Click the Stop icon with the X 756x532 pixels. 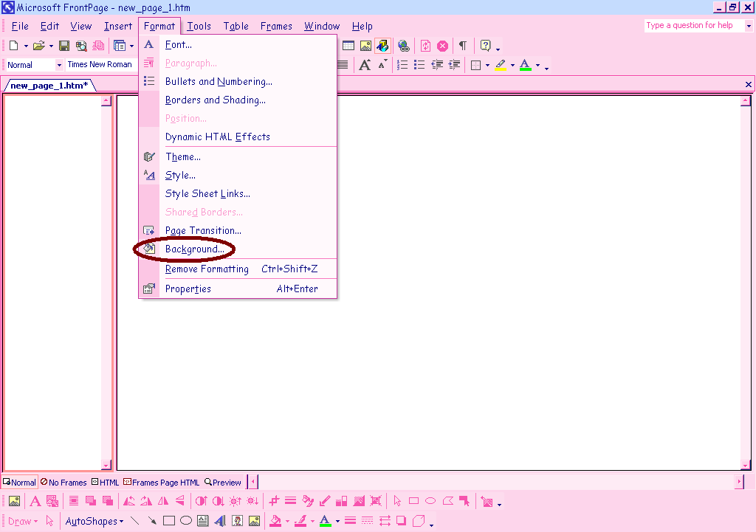pyautogui.click(x=443, y=46)
